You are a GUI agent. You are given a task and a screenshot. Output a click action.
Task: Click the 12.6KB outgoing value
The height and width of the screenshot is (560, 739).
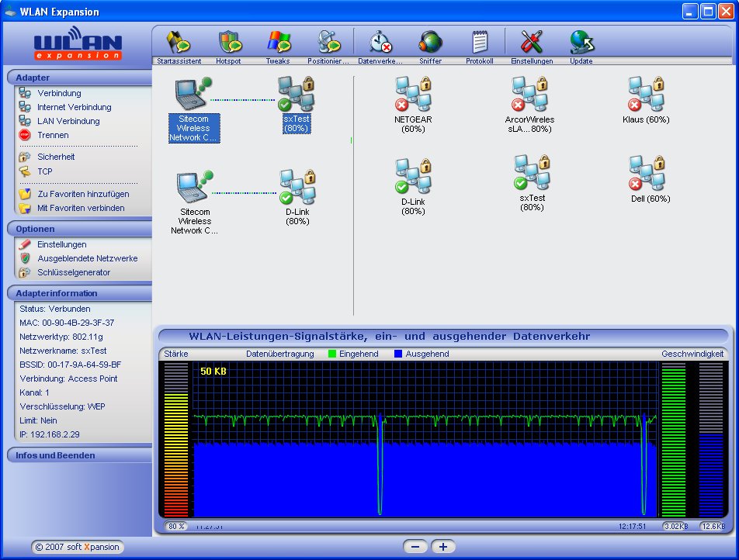pyautogui.click(x=713, y=526)
